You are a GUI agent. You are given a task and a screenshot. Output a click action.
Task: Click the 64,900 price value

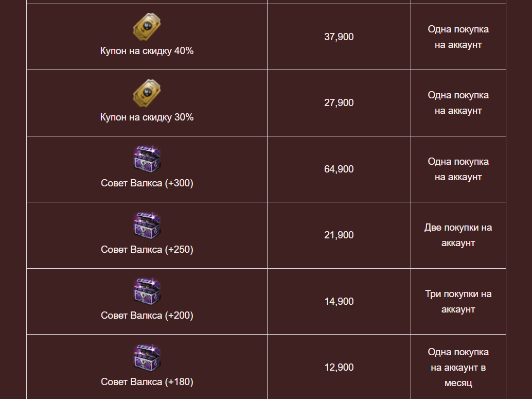(339, 169)
